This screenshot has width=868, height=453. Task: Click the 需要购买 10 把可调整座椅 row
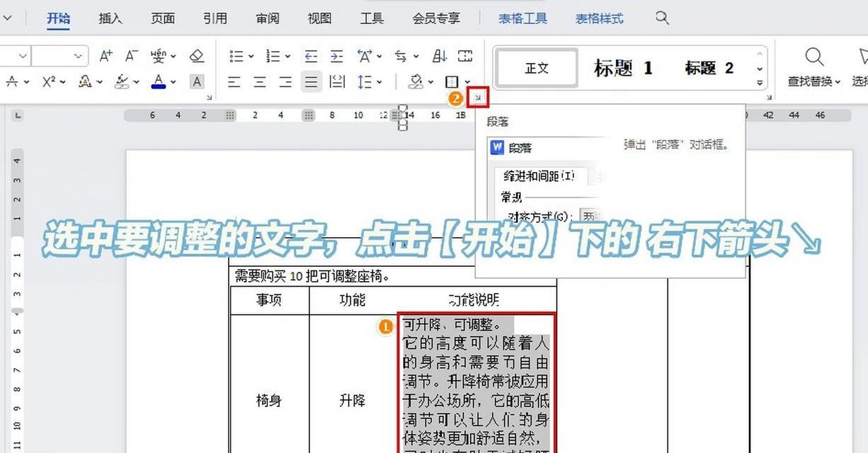[x=394, y=276]
